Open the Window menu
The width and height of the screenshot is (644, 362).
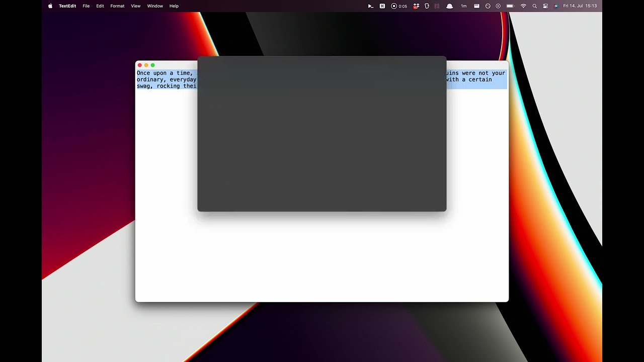pos(155,6)
